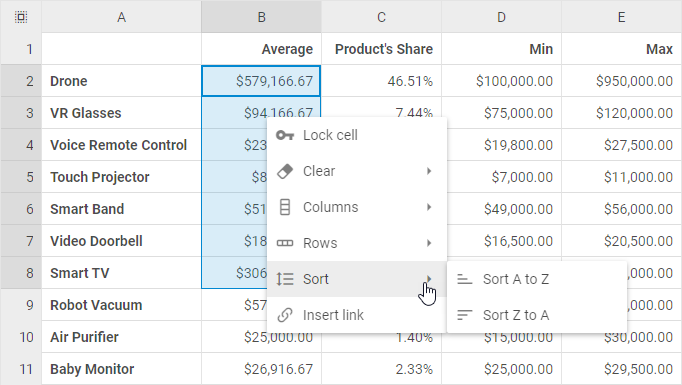This screenshot has height=385, width=682.
Task: Click the Voice Remote Control cell
Action: coord(121,145)
